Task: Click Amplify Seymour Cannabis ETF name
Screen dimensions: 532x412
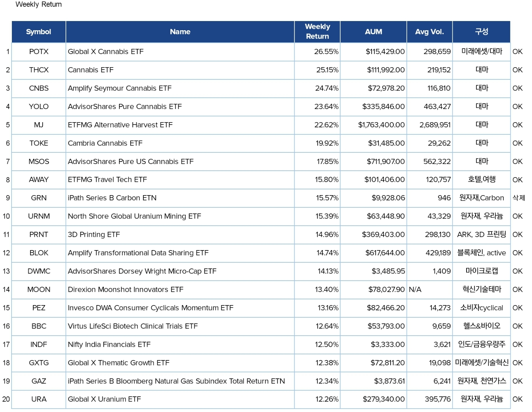Action: pyautogui.click(x=120, y=88)
